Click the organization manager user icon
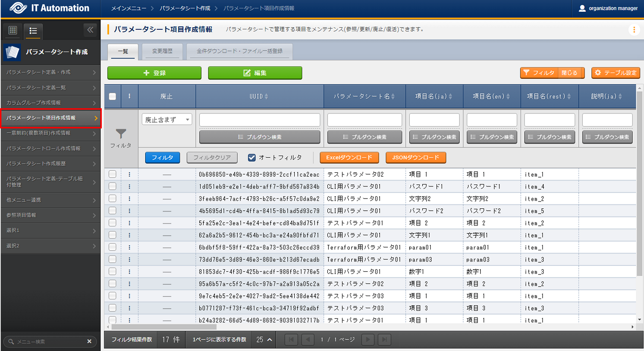The height and width of the screenshot is (351, 644). pyautogui.click(x=582, y=8)
